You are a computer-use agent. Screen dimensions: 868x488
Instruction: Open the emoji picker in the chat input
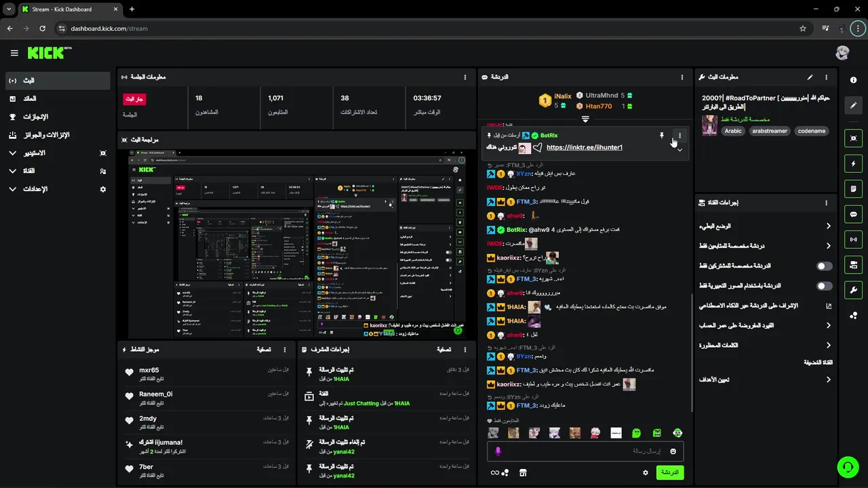(x=673, y=451)
